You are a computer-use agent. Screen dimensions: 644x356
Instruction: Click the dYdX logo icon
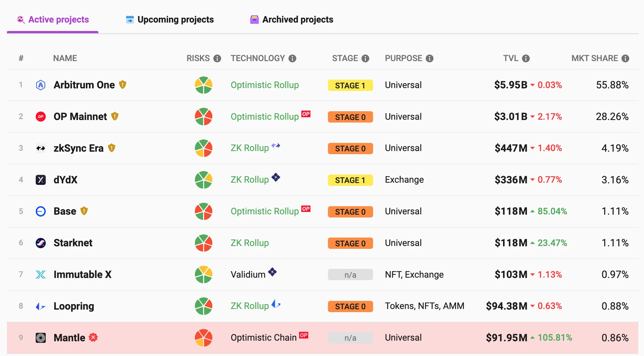tap(41, 180)
